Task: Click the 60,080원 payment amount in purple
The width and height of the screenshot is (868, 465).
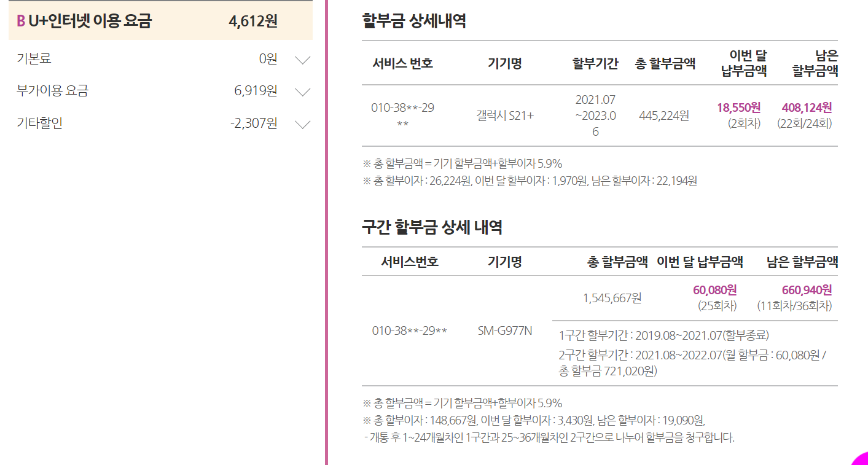Action: [714, 289]
